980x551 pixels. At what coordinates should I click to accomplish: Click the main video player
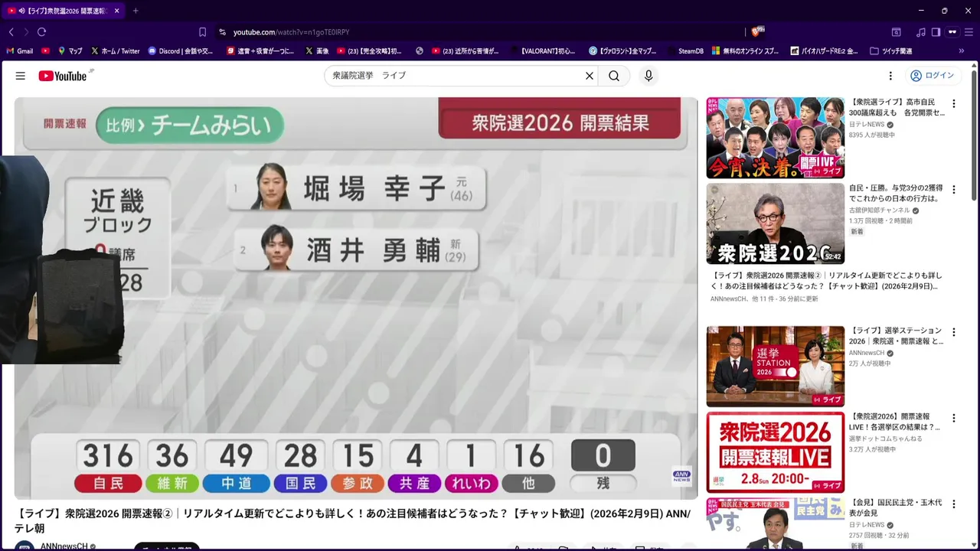[355, 298]
